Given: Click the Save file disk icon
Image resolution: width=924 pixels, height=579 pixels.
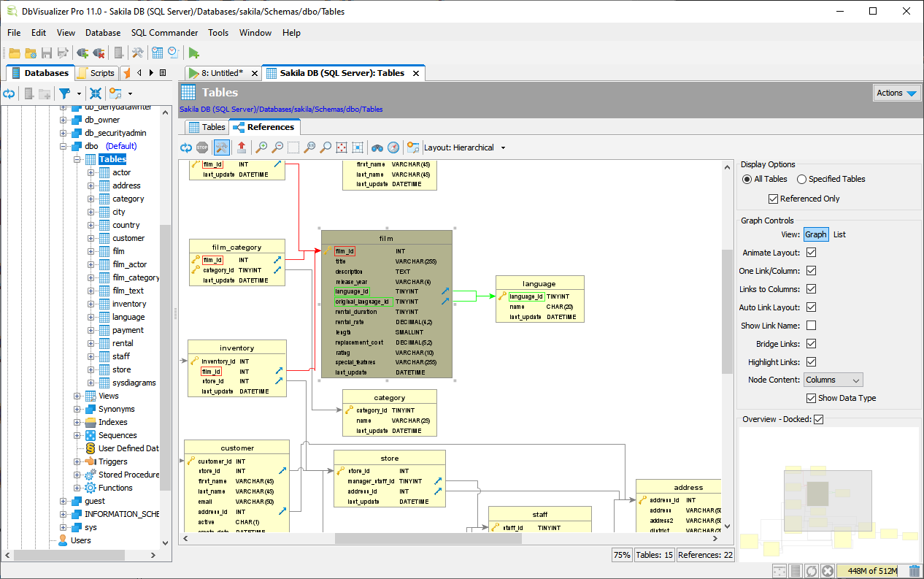Looking at the screenshot, I should tap(47, 53).
